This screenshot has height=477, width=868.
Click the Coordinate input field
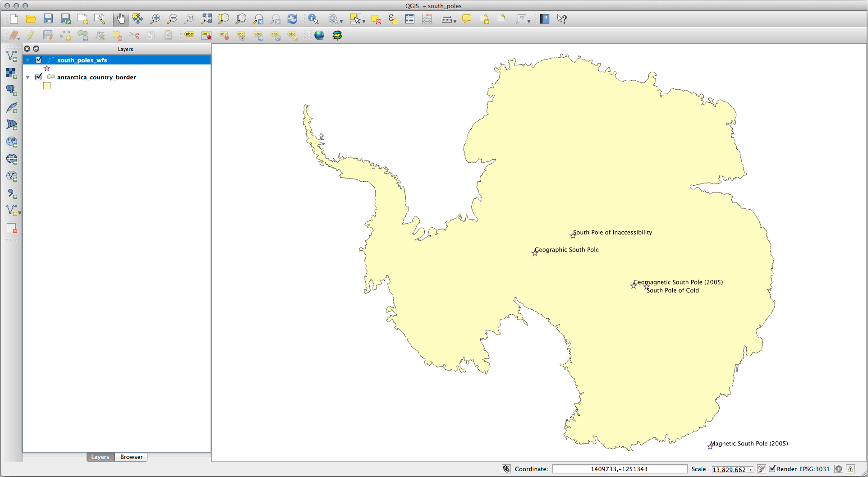619,469
